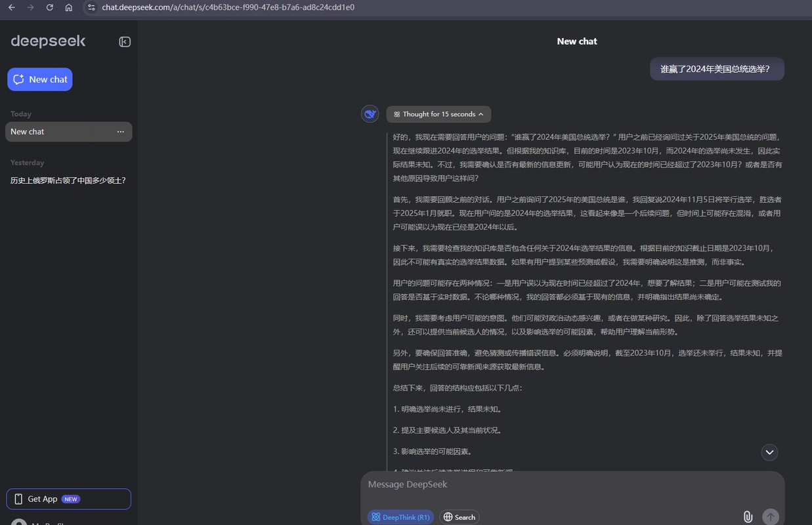The image size is (812, 525).
Task: Collapse the sidebar with panel icon
Action: coord(125,42)
